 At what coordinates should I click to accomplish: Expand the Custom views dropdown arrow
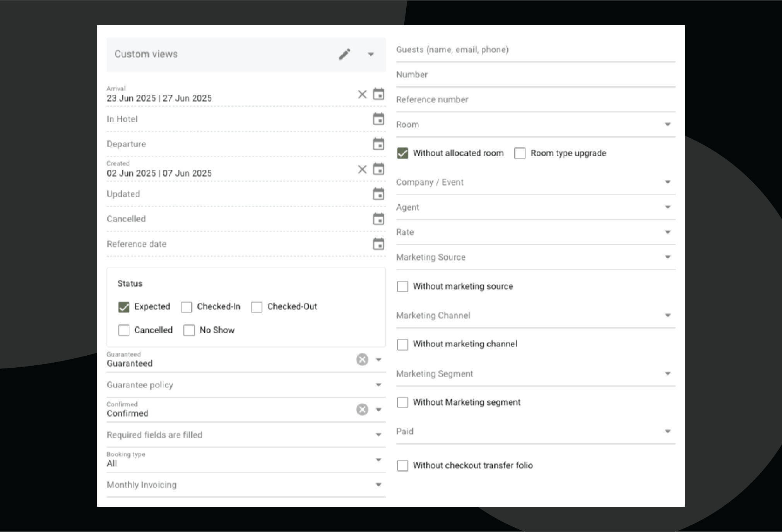pyautogui.click(x=371, y=54)
